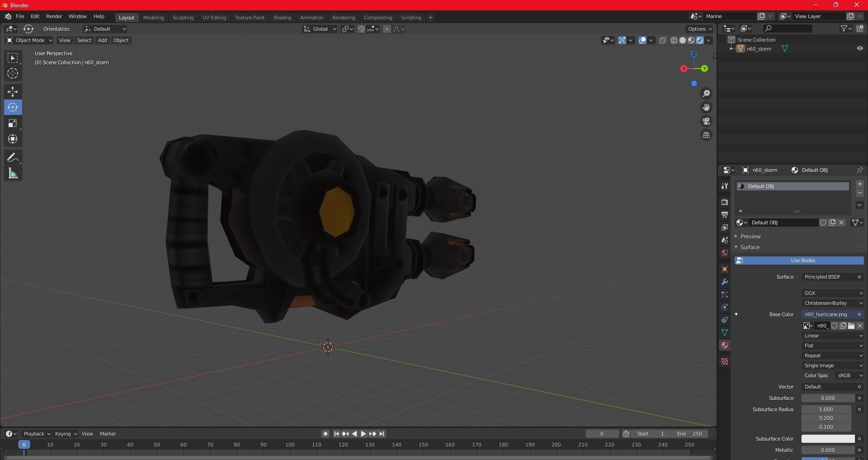Add a new material slot
This screenshot has height=460, width=868.
click(860, 184)
